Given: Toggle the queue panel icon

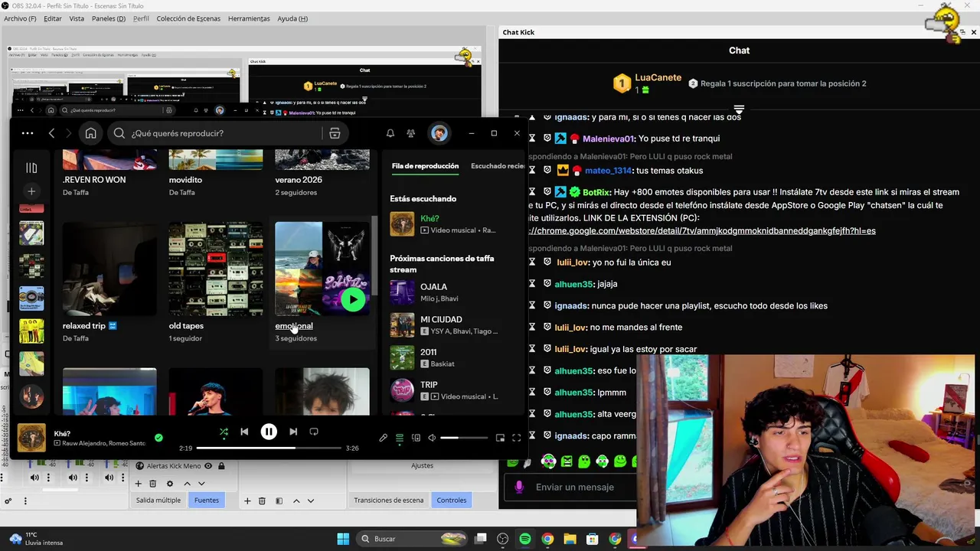Looking at the screenshot, I should tap(400, 438).
